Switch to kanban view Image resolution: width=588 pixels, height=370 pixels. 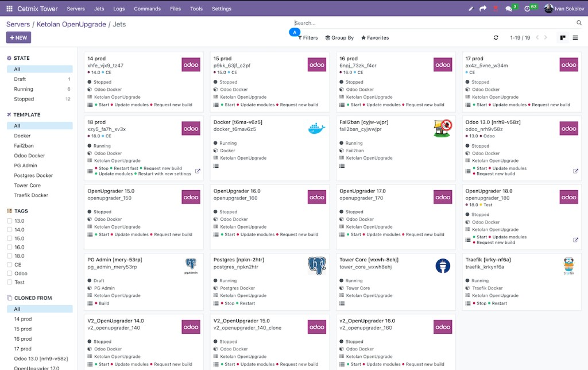point(563,38)
